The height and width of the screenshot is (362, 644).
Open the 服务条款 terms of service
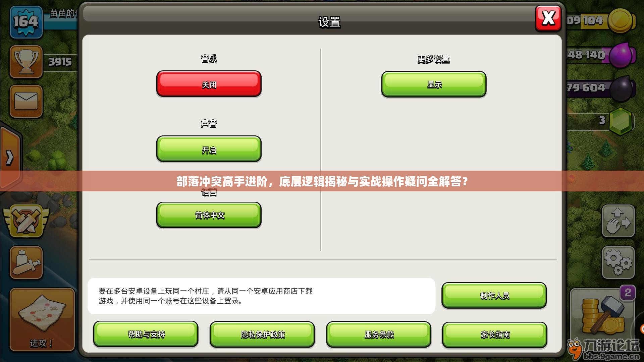pyautogui.click(x=379, y=335)
